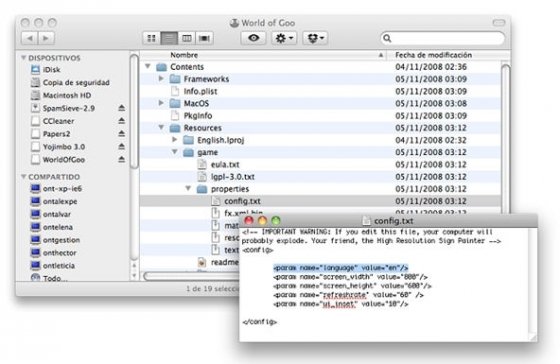Screen dimensions: 560x364
Task: Expand the Frameworks folder
Action: [161, 79]
